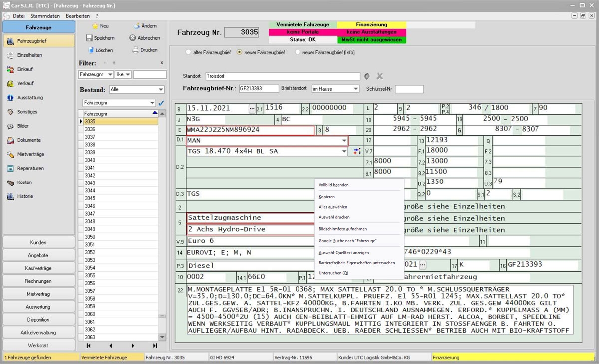Screen dimensions: 599x364
Task: Click the delete X icon beside Standort
Action: click(379, 76)
